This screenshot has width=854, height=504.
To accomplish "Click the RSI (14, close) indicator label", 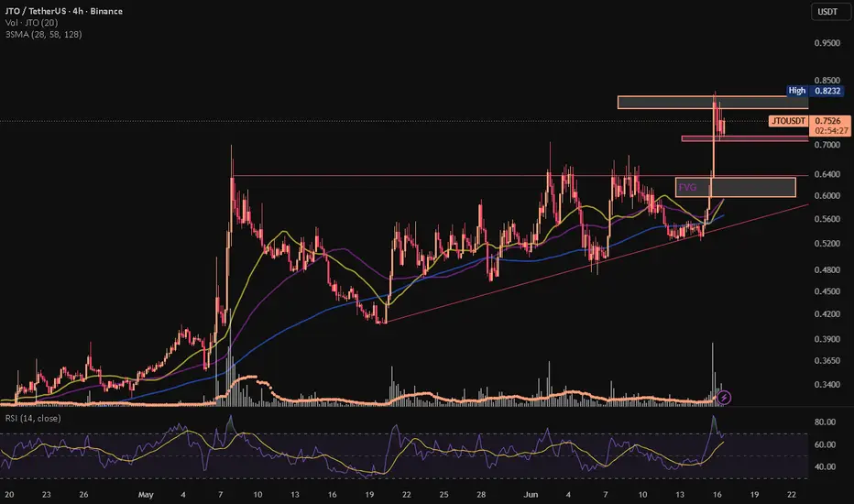I will click(33, 419).
